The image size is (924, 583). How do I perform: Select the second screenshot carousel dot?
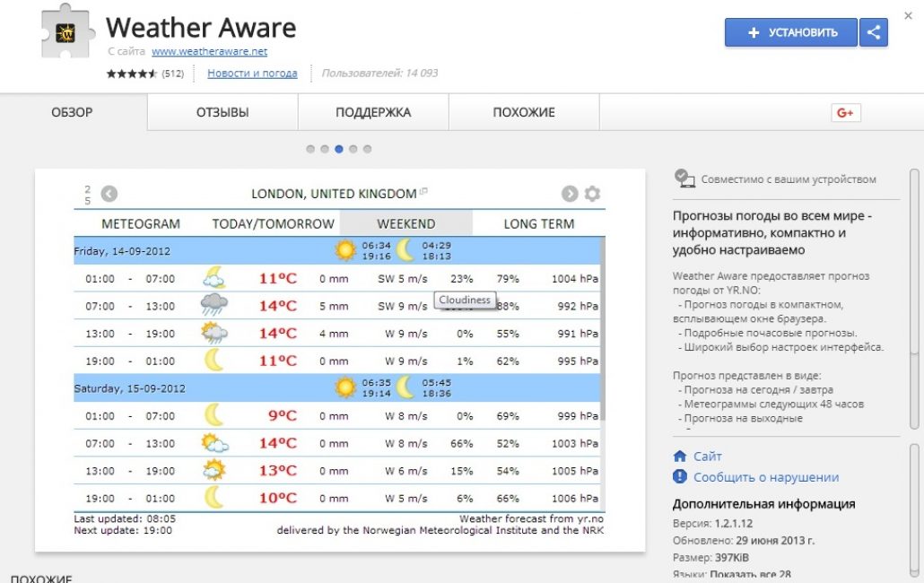[x=325, y=149]
